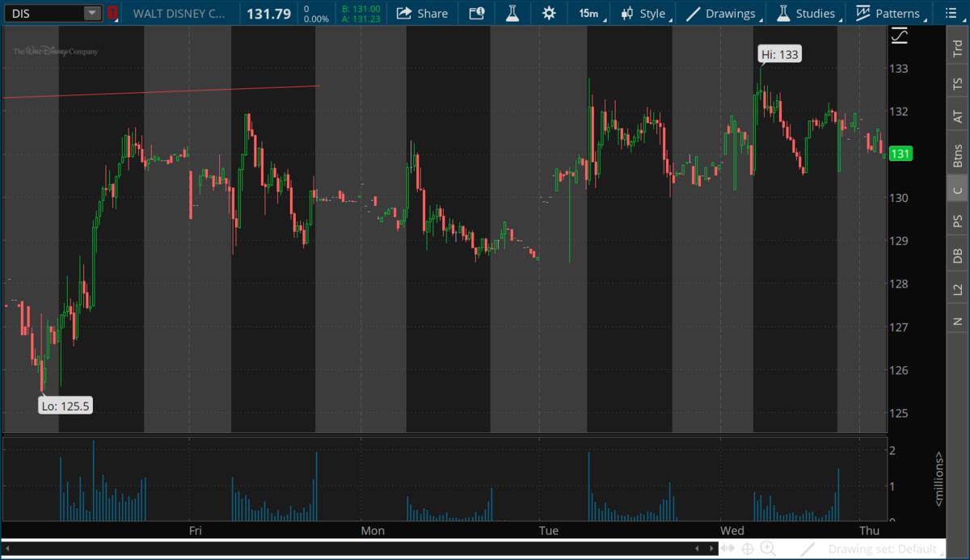970x560 pixels.
Task: Open the DIS symbol dropdown arrow
Action: 92,13
